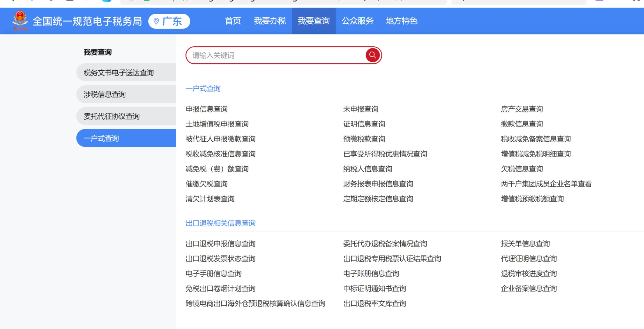Switch to the 我要办税 tab

[270, 21]
